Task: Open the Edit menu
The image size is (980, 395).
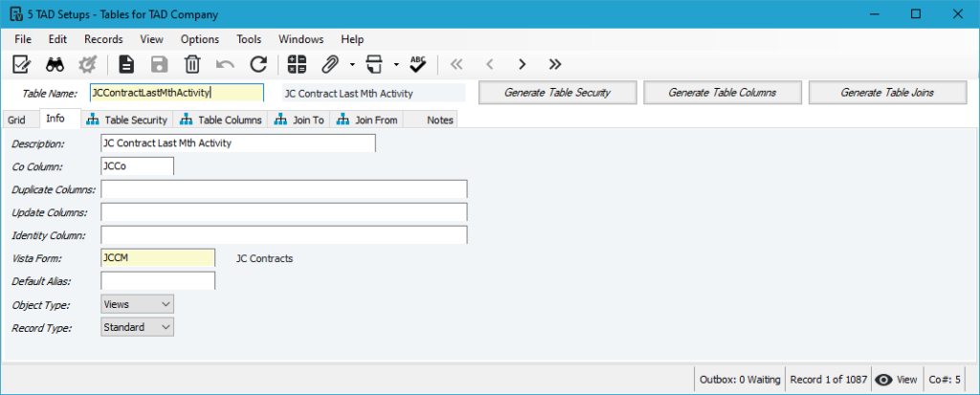Action: [57, 39]
